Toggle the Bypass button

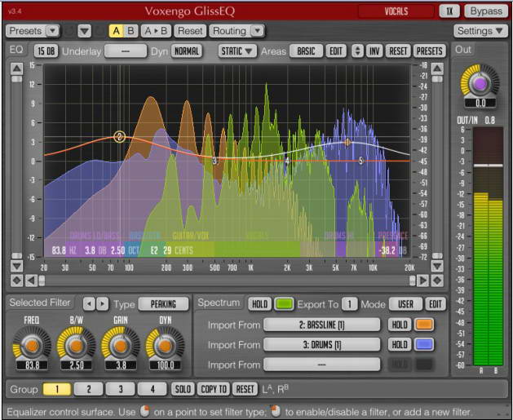tap(485, 11)
